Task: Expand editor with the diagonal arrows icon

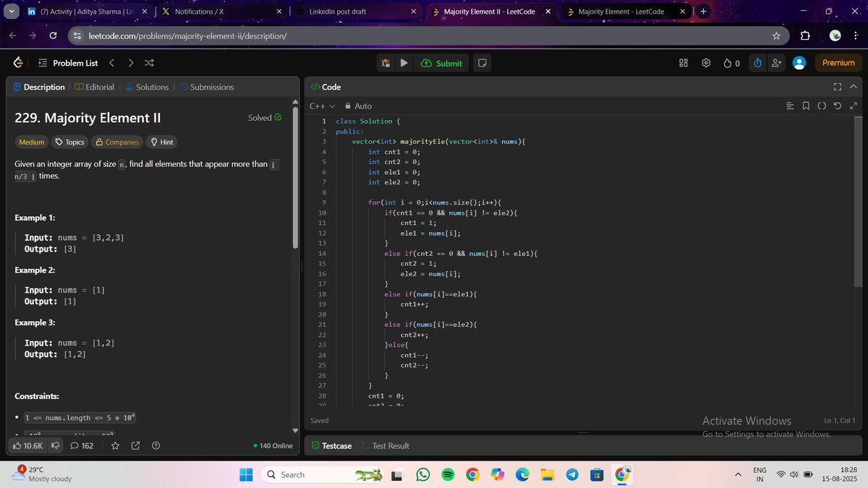Action: coord(854,106)
